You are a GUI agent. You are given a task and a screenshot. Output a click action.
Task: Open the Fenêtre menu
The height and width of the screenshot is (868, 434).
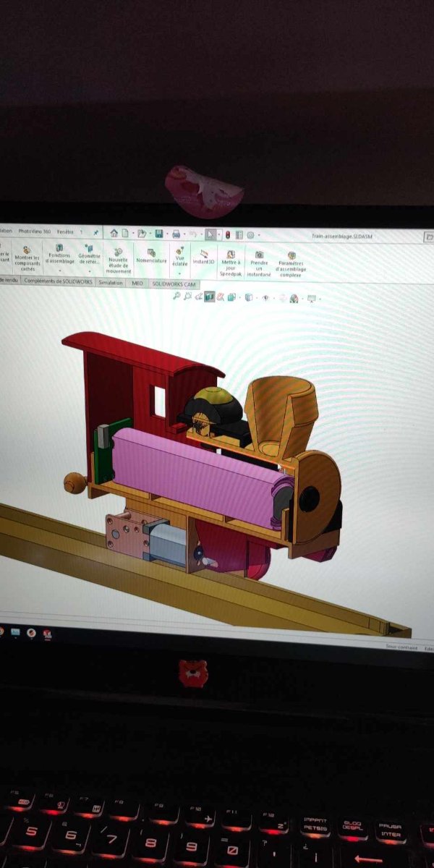pyautogui.click(x=65, y=231)
